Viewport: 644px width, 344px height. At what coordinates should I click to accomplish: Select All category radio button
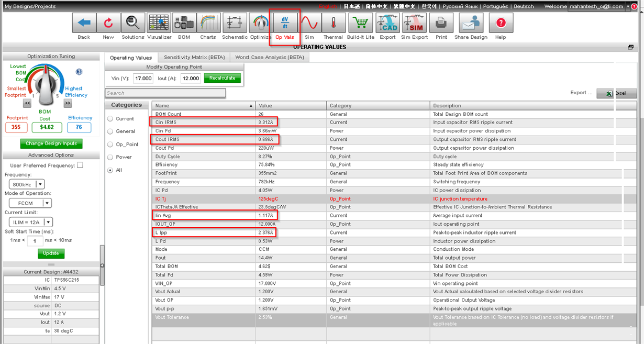pos(110,170)
